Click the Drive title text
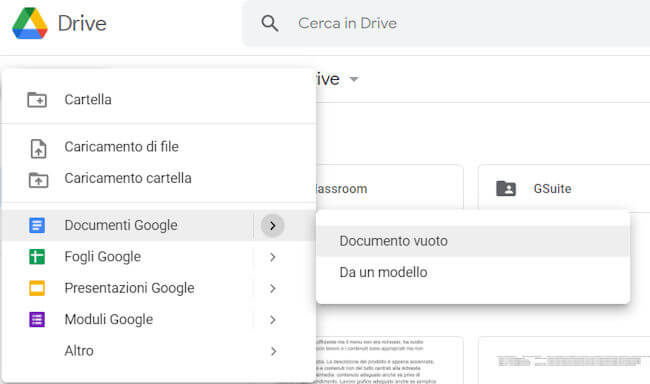Image resolution: width=650 pixels, height=384 pixels. coord(82,24)
